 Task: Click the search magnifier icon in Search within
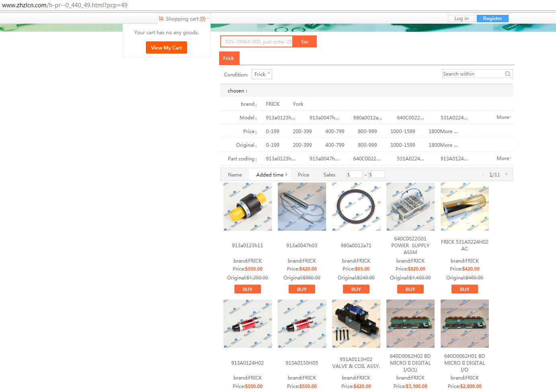[507, 74]
